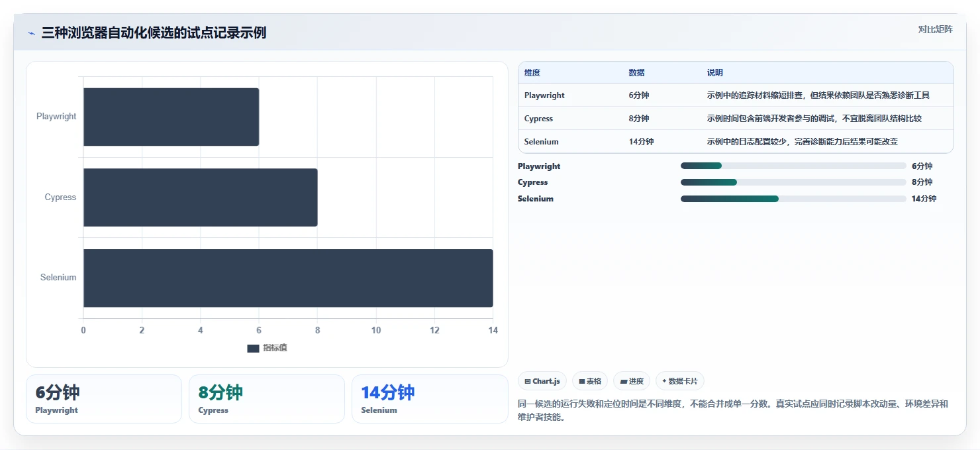Click the Chart.js tag chip
This screenshot has height=450, width=980.
542,381
